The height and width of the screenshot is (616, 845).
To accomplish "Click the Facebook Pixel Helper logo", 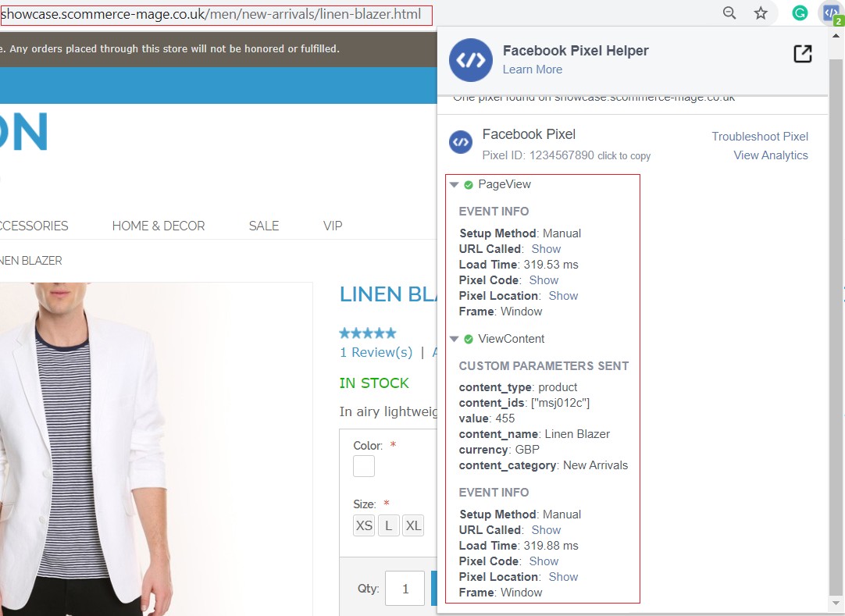I will [470, 60].
